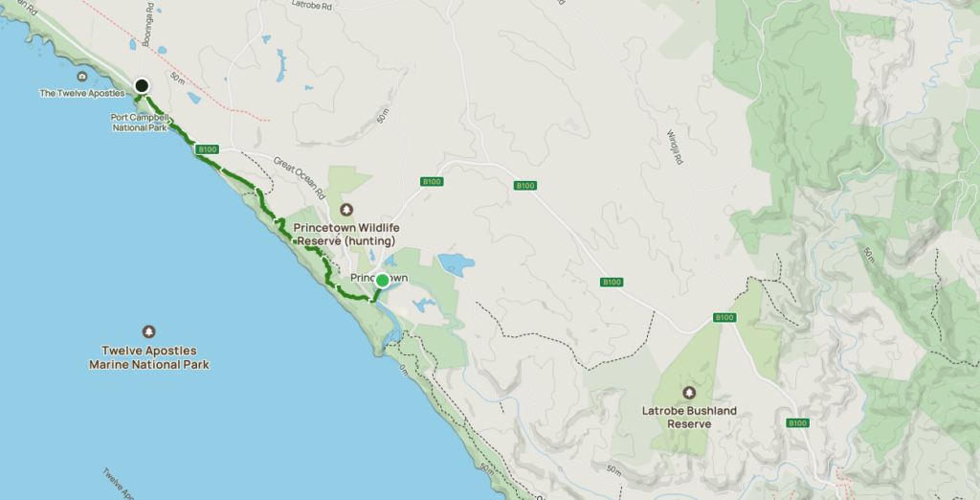Select the Latrobe Bushland Reserve text label

pyautogui.click(x=689, y=418)
